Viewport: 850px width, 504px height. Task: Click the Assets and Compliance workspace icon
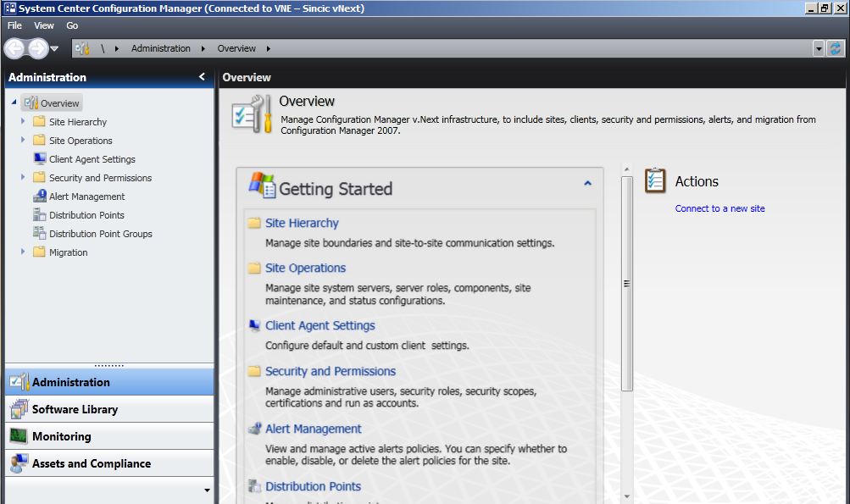(19, 462)
